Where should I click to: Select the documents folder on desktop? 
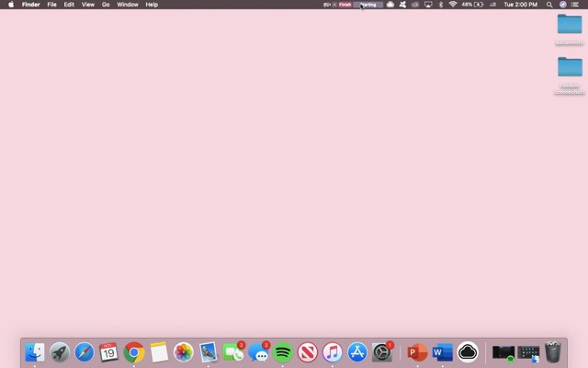pos(570,25)
